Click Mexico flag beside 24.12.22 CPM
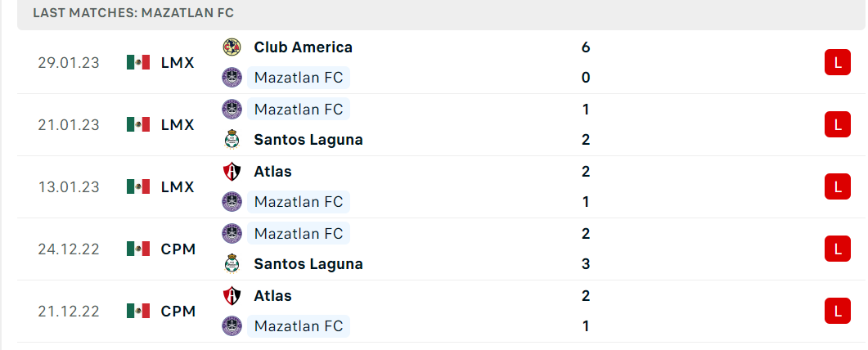 [138, 249]
